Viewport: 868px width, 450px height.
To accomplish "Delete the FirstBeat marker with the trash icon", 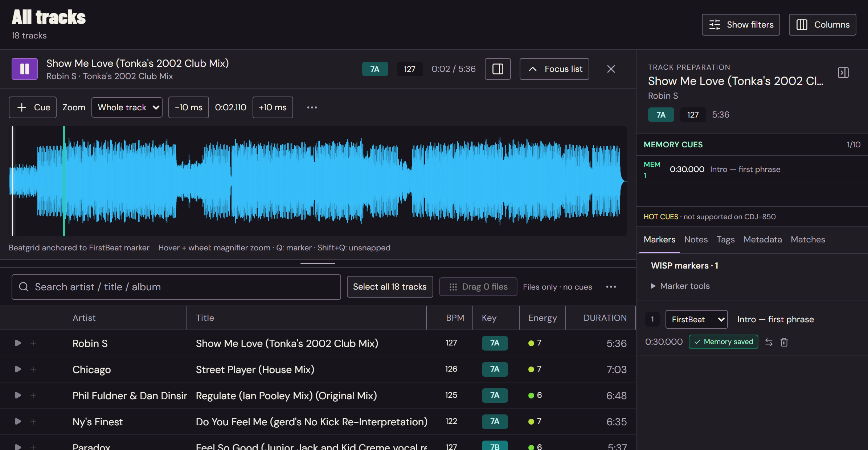I will 784,342.
